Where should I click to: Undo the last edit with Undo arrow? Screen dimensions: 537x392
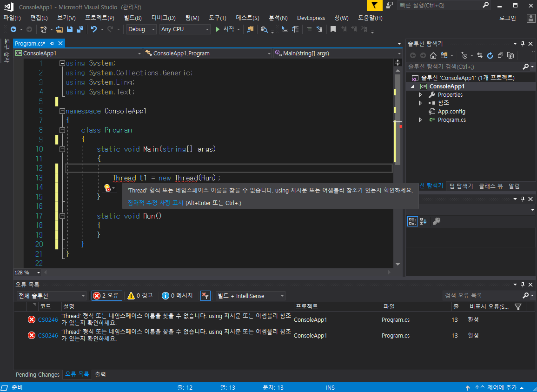coord(94,29)
